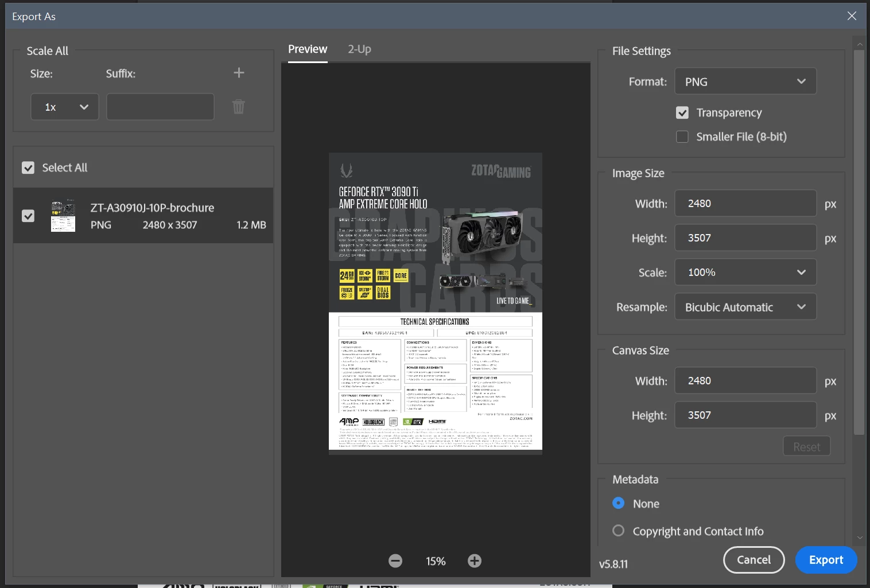Uncheck the ZT-A30910J-10P-brochure asset checkbox
The width and height of the screenshot is (870, 588).
(28, 216)
